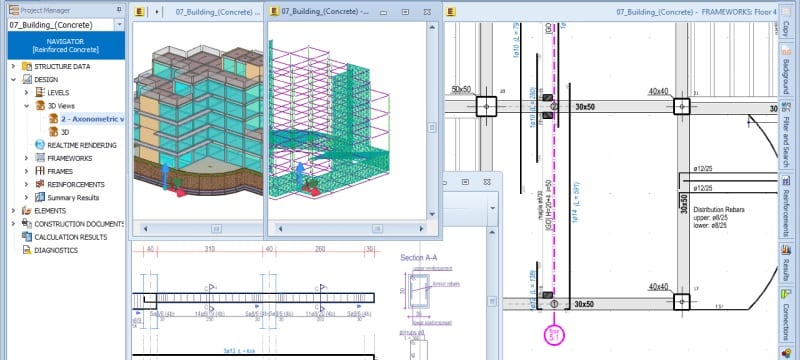Click the axonometric window's horizontal scrollbar thumb
This screenshot has width=800, height=360.
tap(216, 229)
